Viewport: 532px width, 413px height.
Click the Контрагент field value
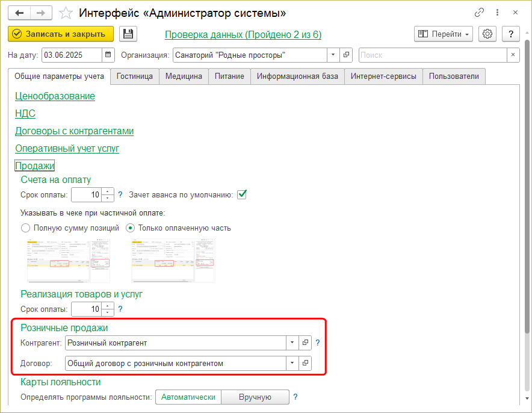176,343
